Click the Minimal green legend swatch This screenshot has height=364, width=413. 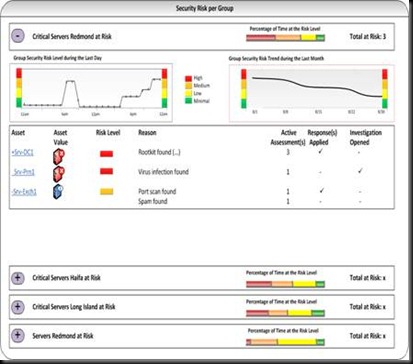pos(188,101)
